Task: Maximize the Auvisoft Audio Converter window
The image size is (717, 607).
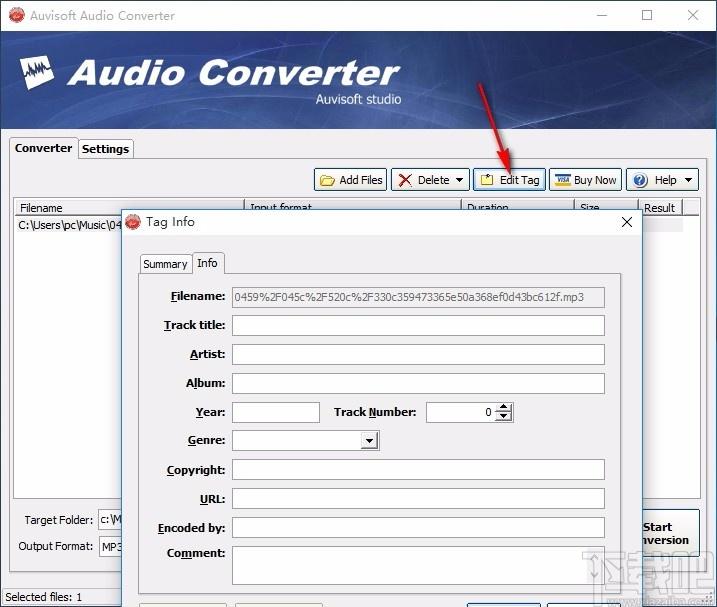Action: click(647, 15)
